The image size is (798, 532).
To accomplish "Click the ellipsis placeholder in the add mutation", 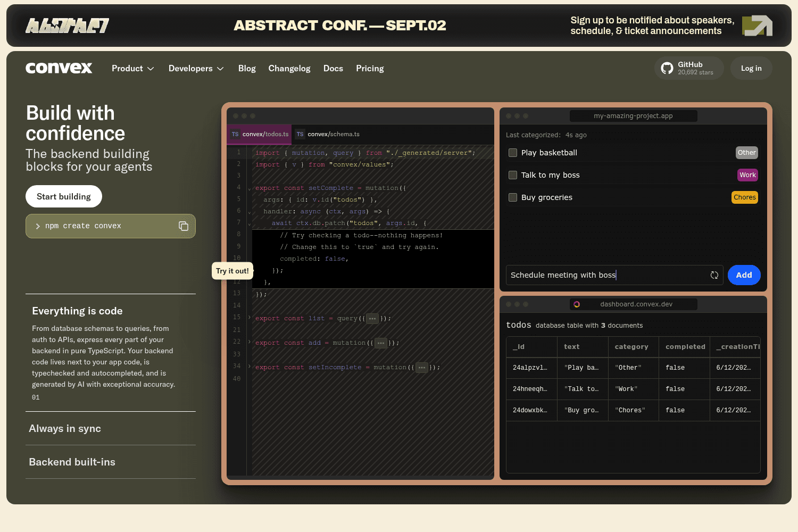I will (x=381, y=343).
